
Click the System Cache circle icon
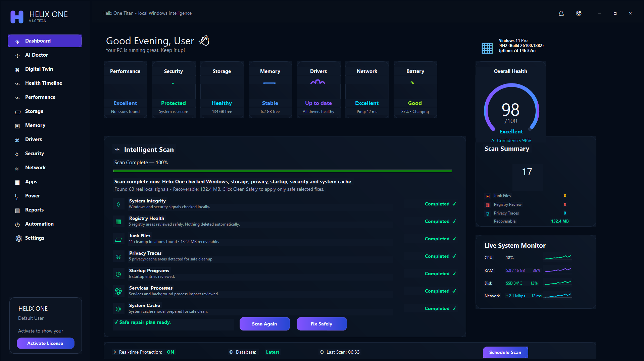click(118, 309)
